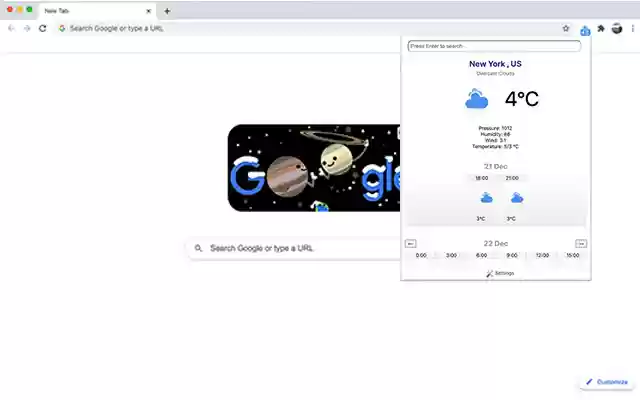Select the 12:00 slot for 22 Dec
This screenshot has width=640, height=400.
pyautogui.click(x=542, y=256)
